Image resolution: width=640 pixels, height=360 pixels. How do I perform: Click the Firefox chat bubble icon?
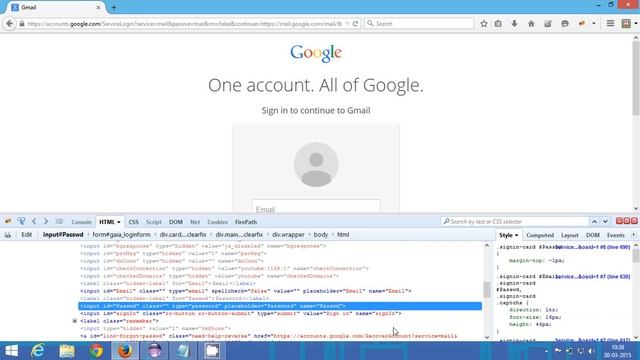click(x=564, y=24)
